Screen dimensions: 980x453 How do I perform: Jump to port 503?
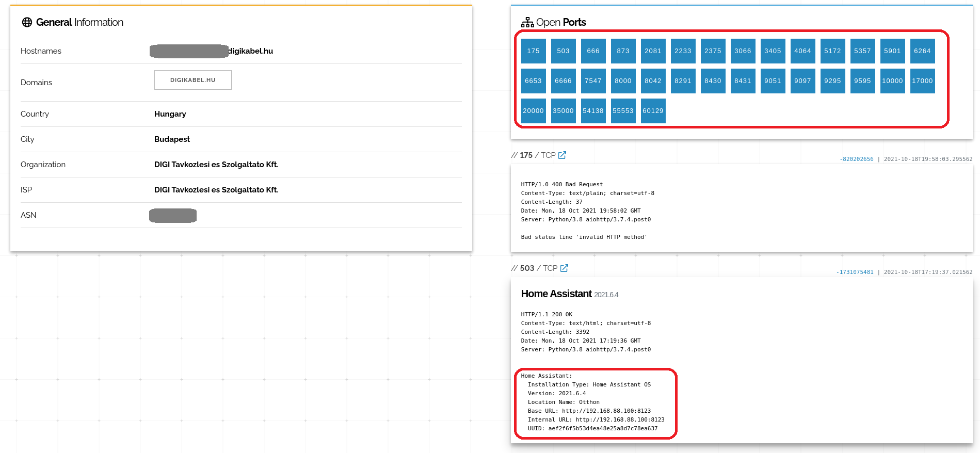(564, 51)
